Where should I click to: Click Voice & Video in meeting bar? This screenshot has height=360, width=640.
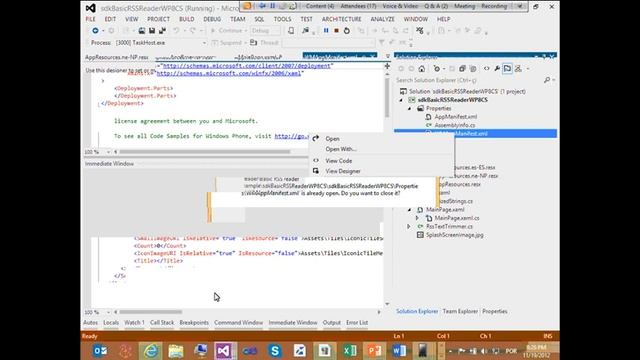tap(400, 6)
